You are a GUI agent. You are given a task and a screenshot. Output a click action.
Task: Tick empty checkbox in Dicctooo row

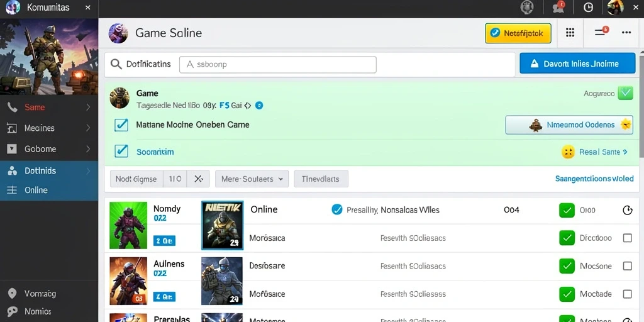click(x=628, y=238)
